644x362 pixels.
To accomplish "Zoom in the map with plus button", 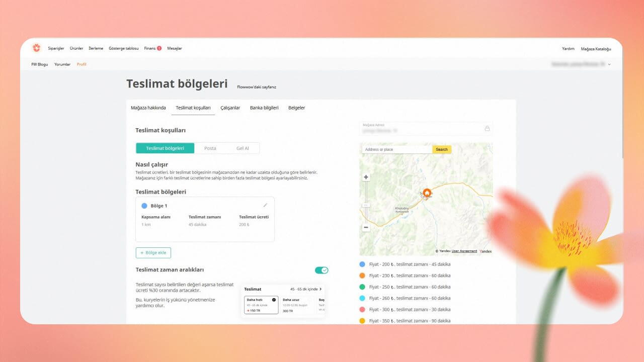I will point(366,177).
